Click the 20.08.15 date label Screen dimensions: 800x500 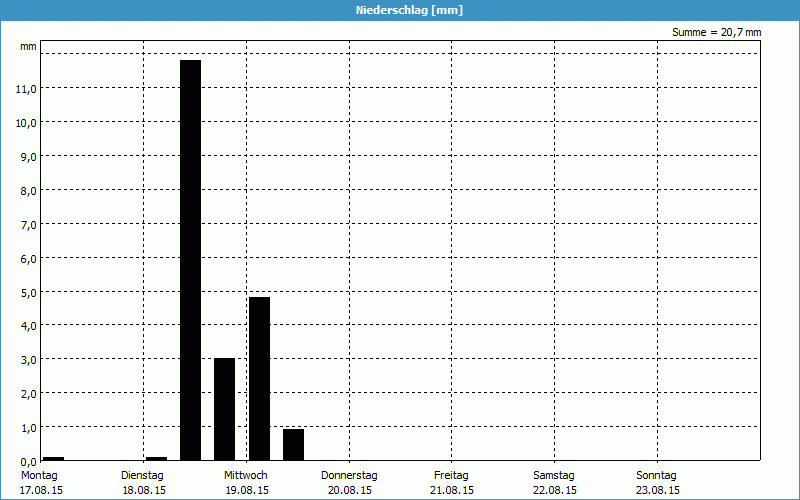pyautogui.click(x=349, y=490)
